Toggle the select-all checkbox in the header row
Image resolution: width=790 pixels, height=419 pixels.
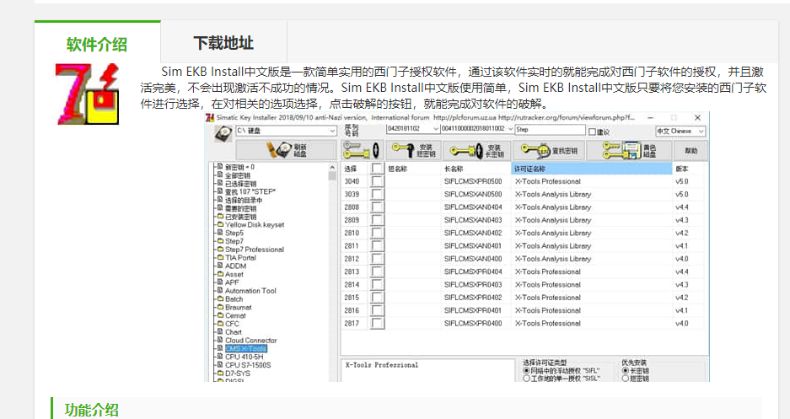376,168
